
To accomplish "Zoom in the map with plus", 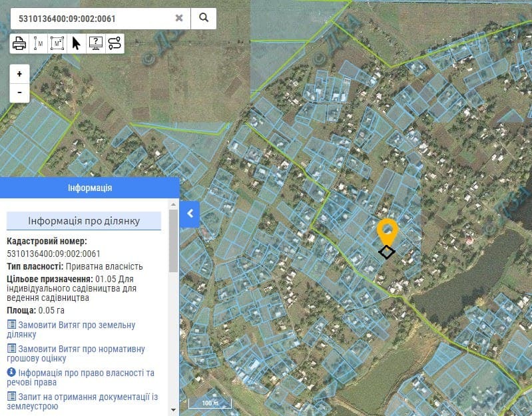I will click(19, 74).
